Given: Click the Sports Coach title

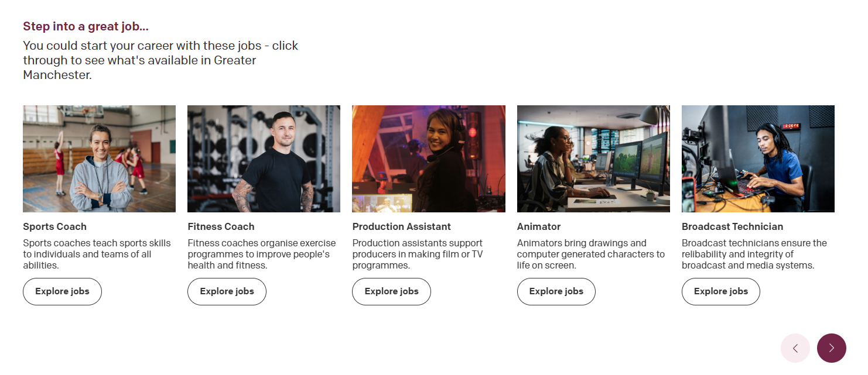Looking at the screenshot, I should 54,226.
